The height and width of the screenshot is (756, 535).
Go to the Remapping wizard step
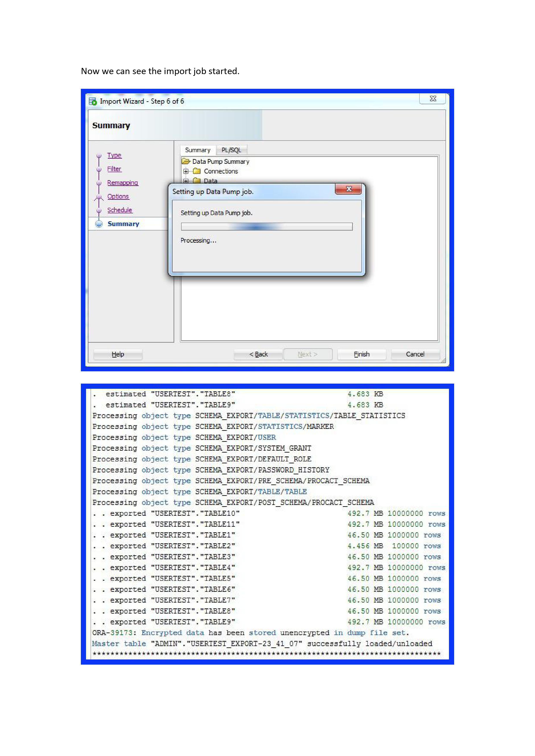[x=122, y=183]
